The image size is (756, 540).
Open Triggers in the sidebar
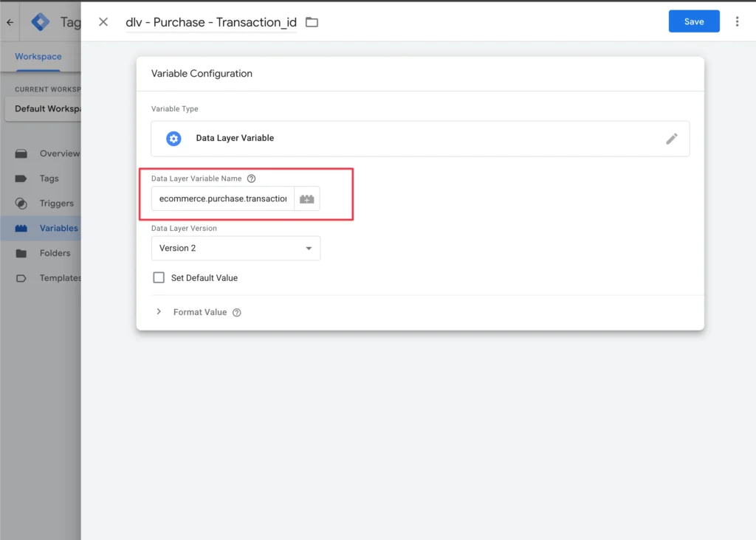(56, 204)
